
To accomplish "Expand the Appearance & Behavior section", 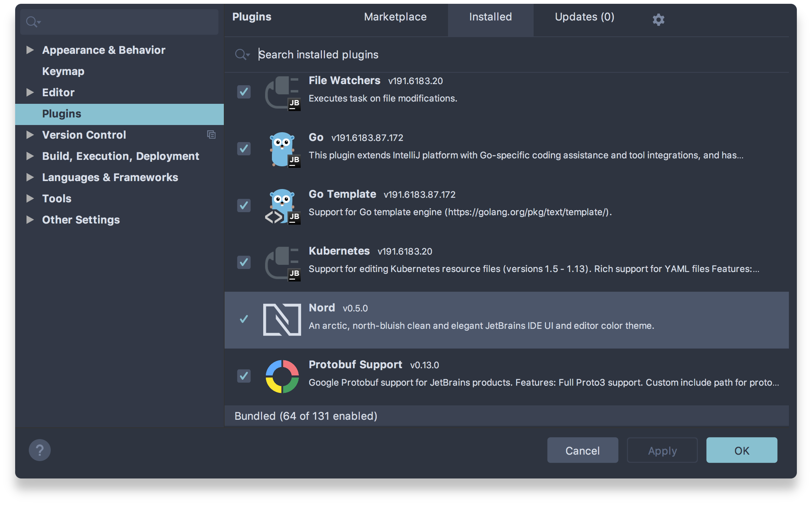I will pos(30,50).
